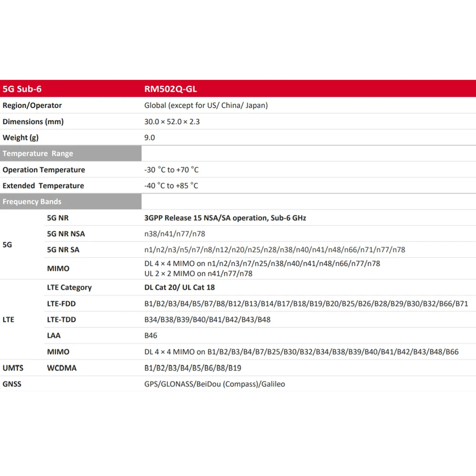The height and width of the screenshot is (476, 476).
Task: Select the LTE 'DL 4 × 4 MIMO on B1/B2' value
Action: pos(301,352)
